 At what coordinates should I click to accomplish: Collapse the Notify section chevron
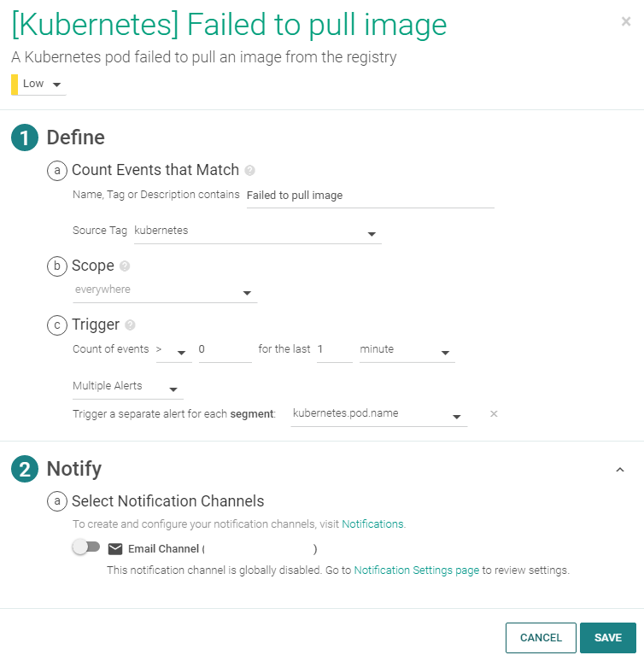620,470
